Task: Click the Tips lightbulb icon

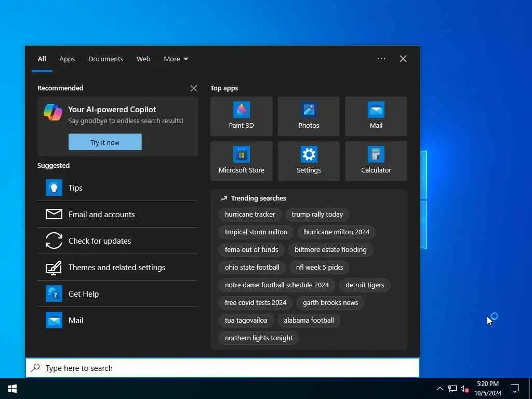Action: 54,188
